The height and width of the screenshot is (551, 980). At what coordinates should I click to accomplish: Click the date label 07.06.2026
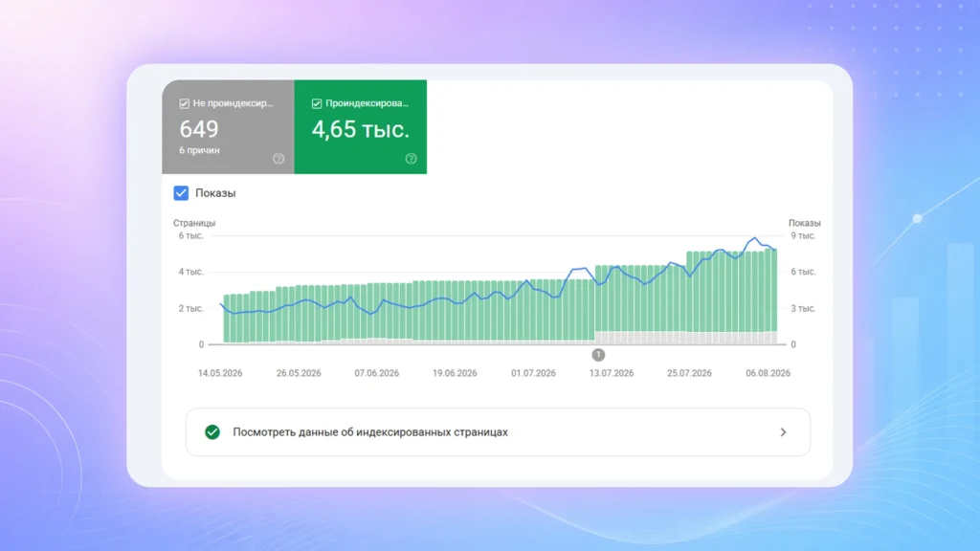pyautogui.click(x=377, y=373)
